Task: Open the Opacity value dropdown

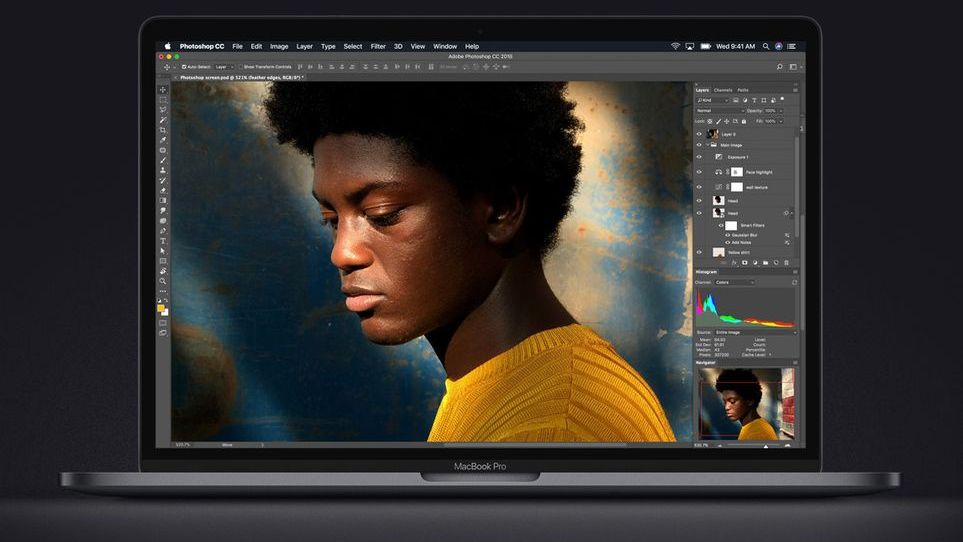Action: click(781, 110)
